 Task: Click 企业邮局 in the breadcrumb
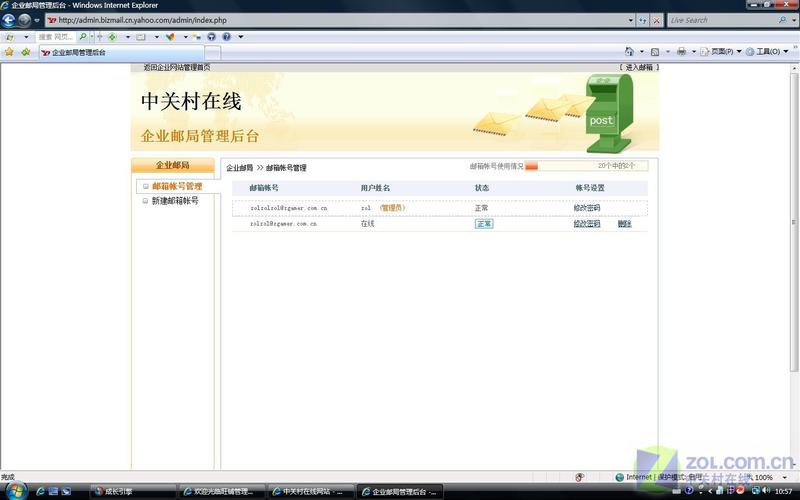pos(239,168)
